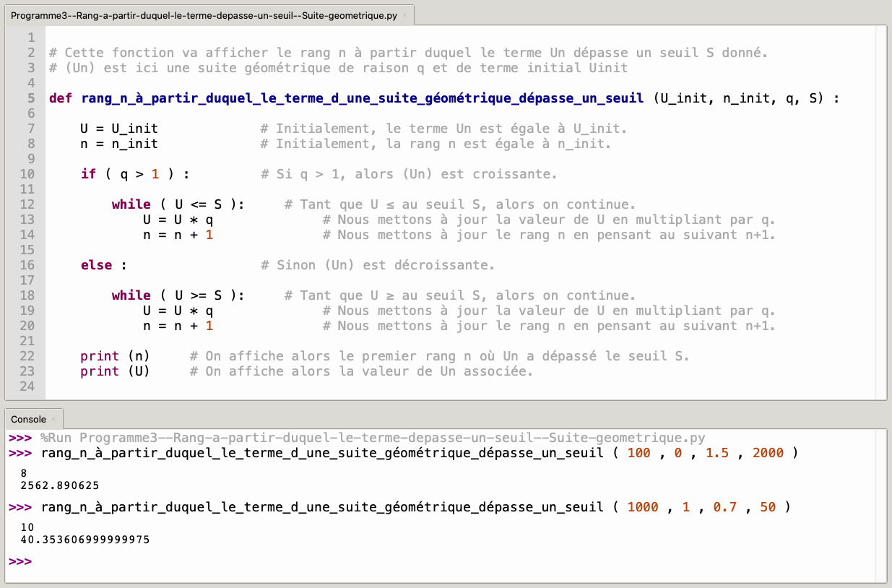The width and height of the screenshot is (892, 588).
Task: Click the 'while ( U <= S )' loop line
Action: [178, 204]
